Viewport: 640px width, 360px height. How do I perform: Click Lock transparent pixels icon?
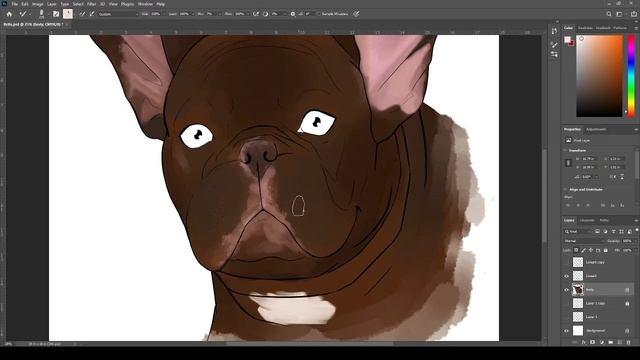(x=576, y=250)
